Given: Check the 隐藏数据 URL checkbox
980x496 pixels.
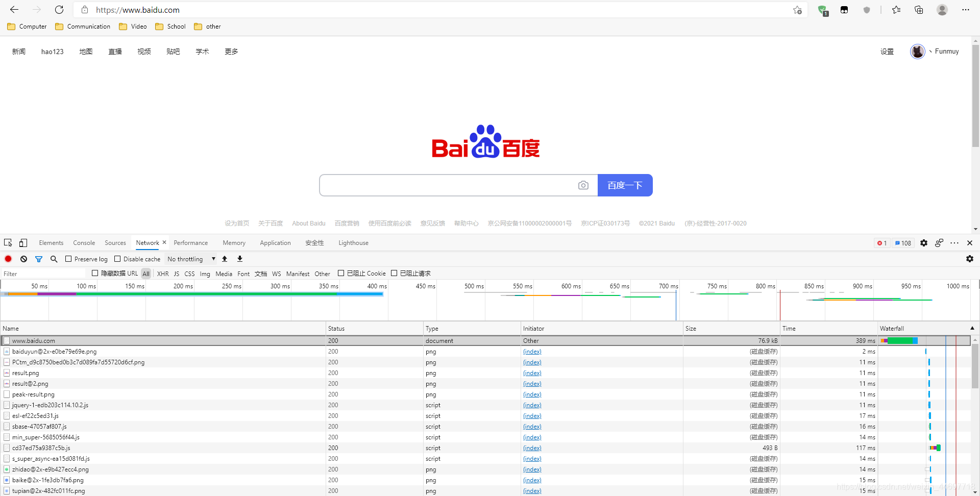Looking at the screenshot, I should click(95, 273).
